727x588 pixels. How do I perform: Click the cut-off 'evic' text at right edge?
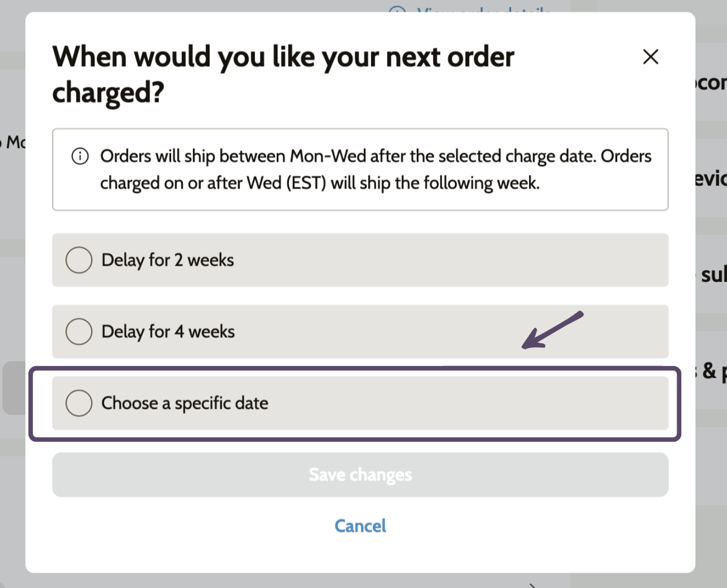tap(711, 178)
